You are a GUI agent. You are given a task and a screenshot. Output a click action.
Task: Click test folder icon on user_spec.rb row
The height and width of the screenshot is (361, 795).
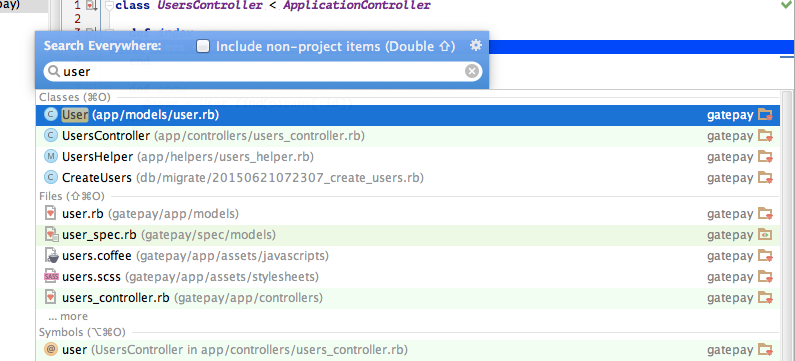[x=766, y=235]
